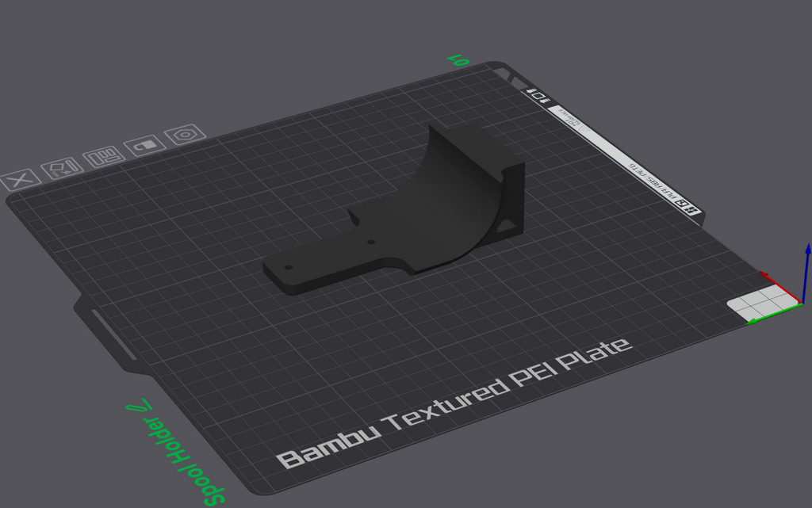Screen dimensions: 812x508
Task: Edit plate name via pencil icon
Action: (x=140, y=405)
